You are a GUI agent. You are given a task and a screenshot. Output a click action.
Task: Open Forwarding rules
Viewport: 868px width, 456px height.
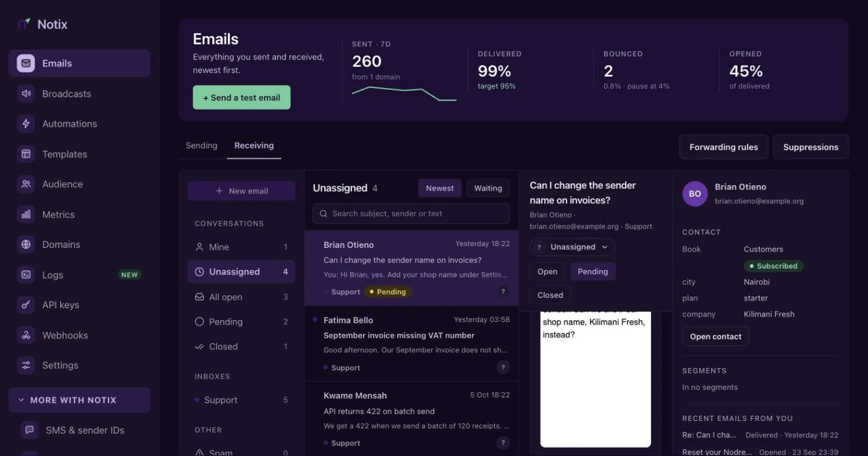pyautogui.click(x=724, y=147)
